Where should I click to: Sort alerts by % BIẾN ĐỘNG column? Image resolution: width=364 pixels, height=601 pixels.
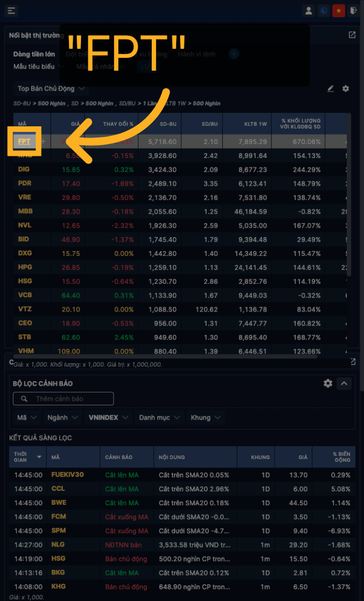point(334,457)
